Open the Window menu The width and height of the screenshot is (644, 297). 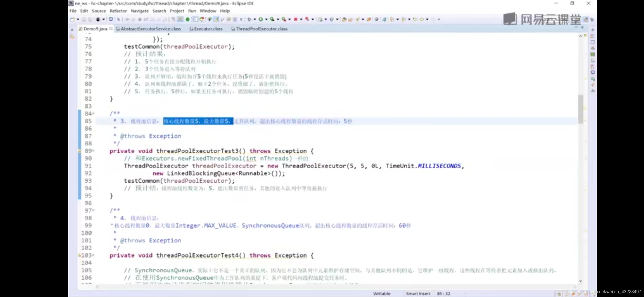click(x=208, y=11)
